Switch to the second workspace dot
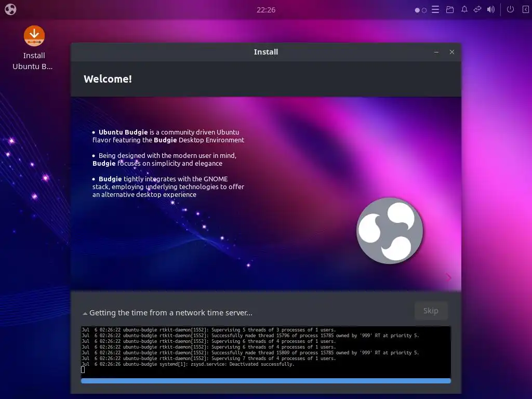532x399 pixels. point(424,10)
